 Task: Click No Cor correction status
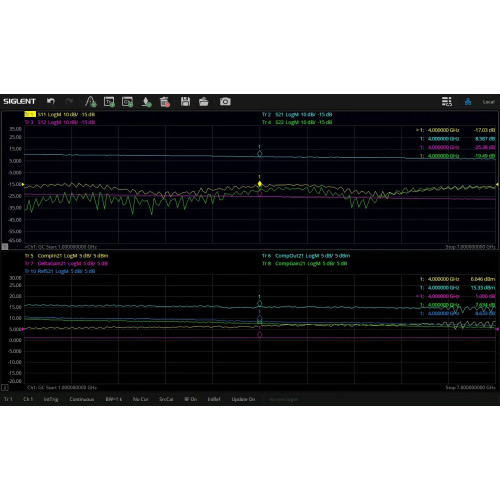(x=141, y=399)
